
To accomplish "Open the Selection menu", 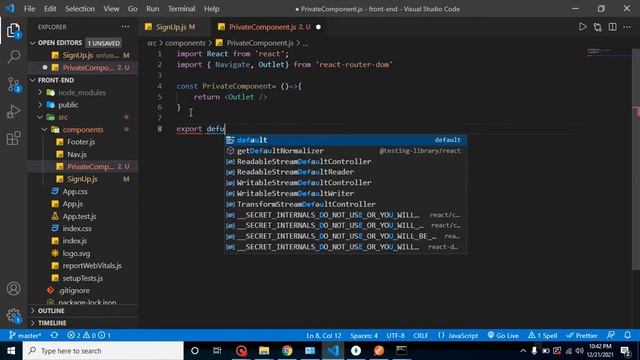I will point(80,9).
